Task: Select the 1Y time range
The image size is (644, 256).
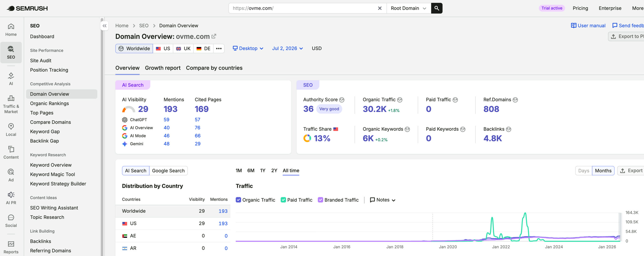Action: [x=263, y=171]
